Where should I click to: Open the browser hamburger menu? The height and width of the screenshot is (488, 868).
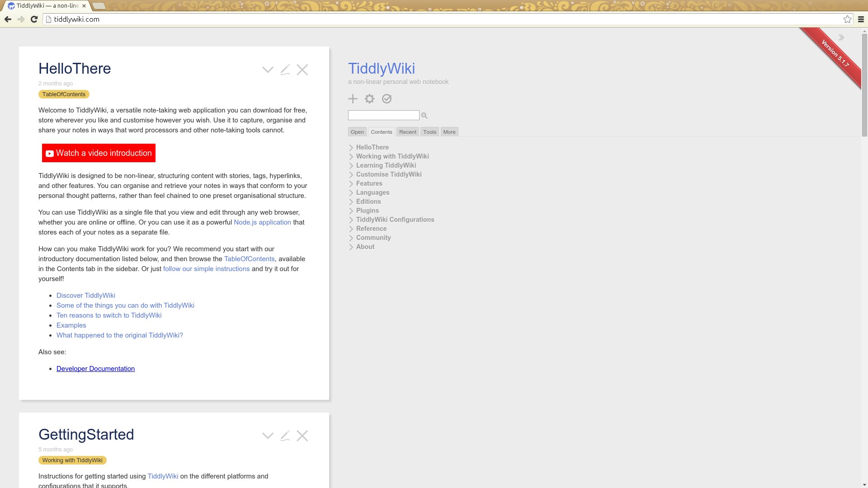(861, 19)
